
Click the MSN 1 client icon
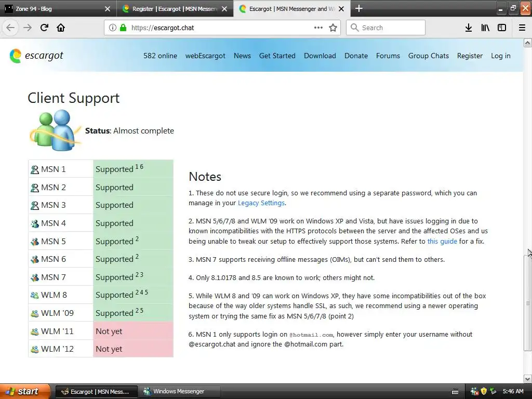click(35, 169)
